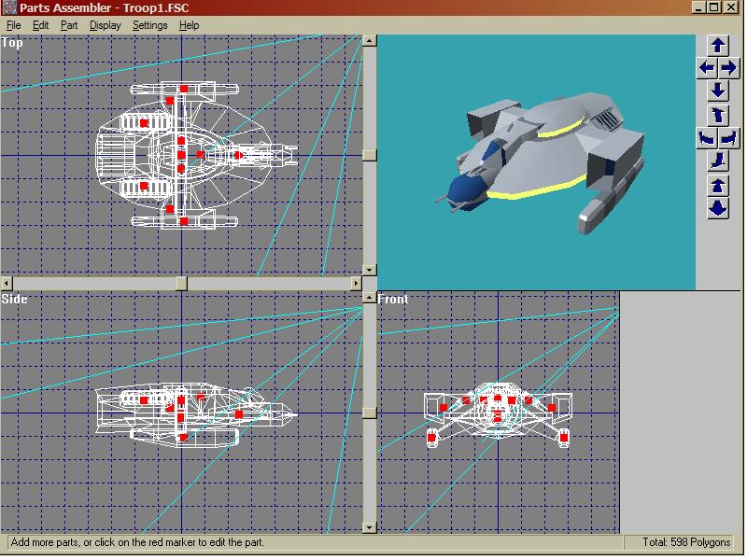Click the curved rotate-down arrow icon
Screen dimensions: 747x560
[717, 161]
